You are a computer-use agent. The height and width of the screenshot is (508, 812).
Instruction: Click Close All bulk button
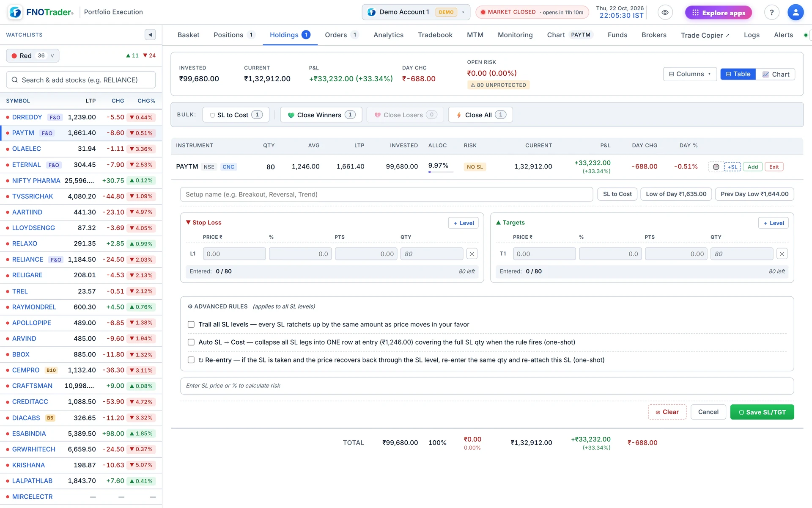[480, 115]
